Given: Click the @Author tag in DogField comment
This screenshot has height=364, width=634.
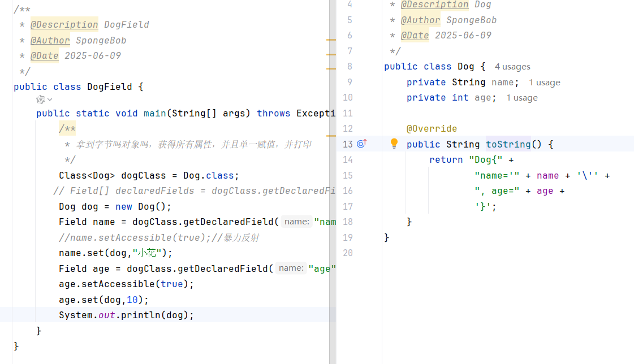Looking at the screenshot, I should click(x=50, y=40).
